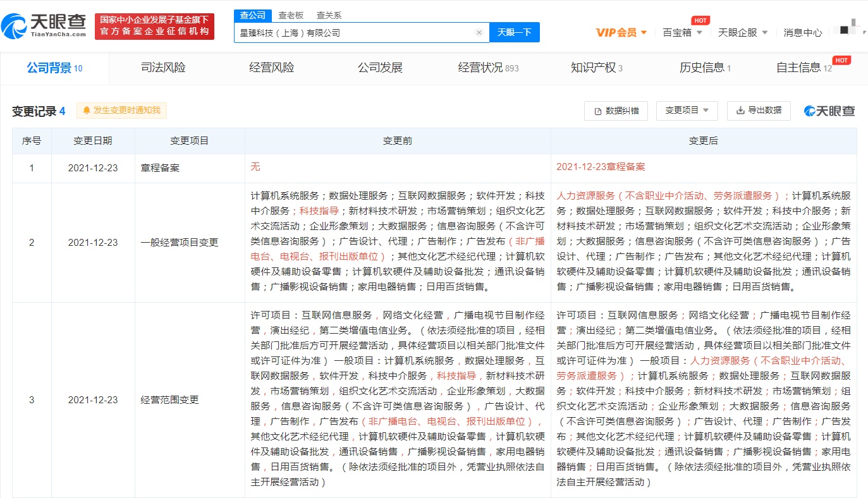Click the 天眼一下 search button
Viewport: 868px width, 498px height.
514,32
